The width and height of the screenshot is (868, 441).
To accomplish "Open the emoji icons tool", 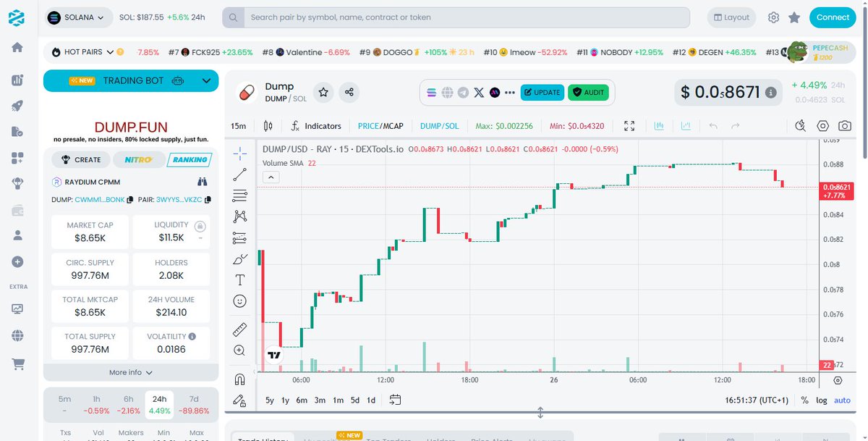I will coord(240,301).
